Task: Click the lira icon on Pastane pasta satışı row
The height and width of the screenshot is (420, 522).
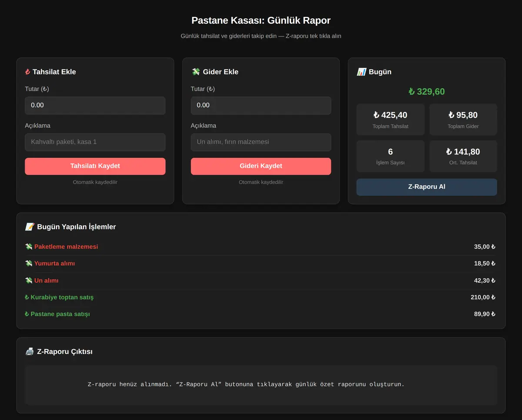Action: pyautogui.click(x=27, y=314)
